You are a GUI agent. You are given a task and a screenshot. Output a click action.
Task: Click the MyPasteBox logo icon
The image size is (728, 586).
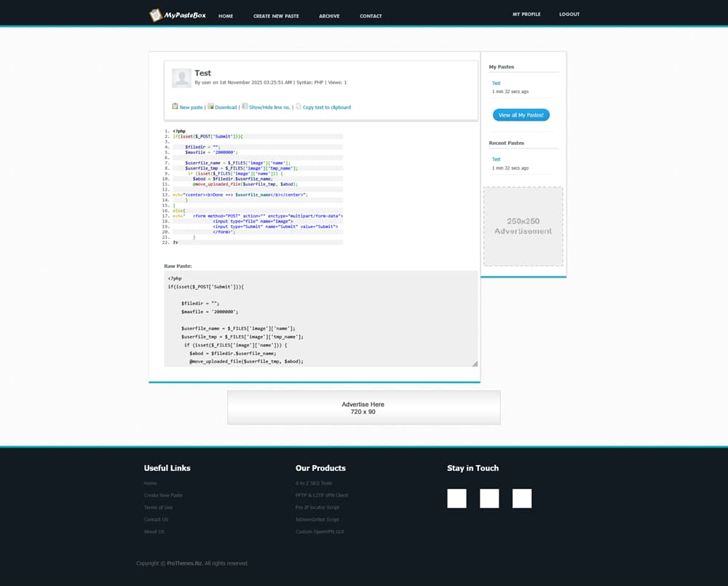coord(156,15)
